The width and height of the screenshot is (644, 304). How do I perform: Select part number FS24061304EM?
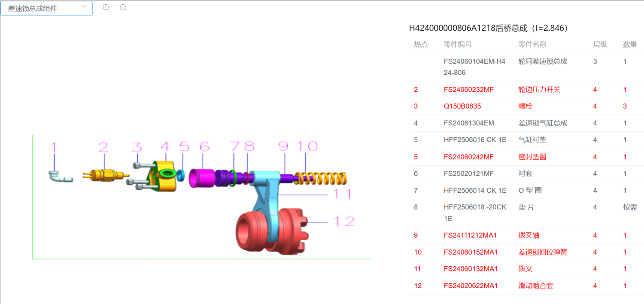(469, 123)
